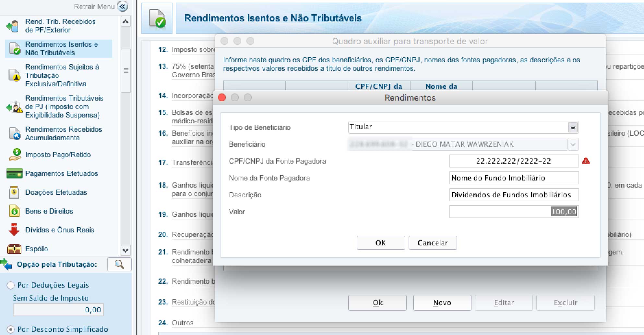
Task: Click Retrair Menu label
Action: pos(94,6)
